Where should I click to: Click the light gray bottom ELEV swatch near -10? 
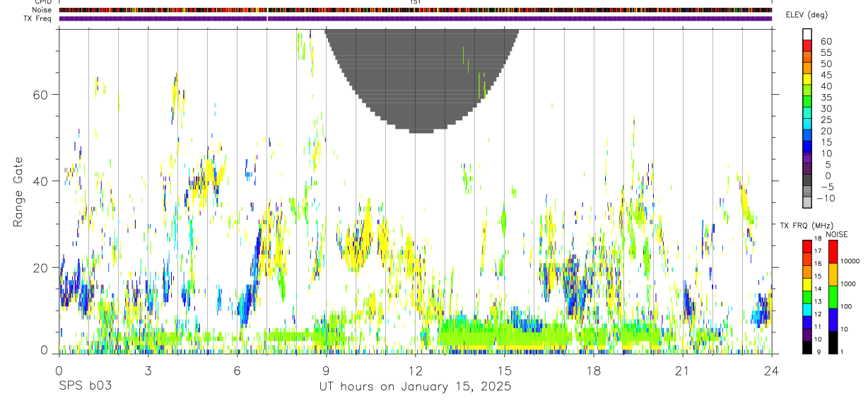click(x=807, y=201)
